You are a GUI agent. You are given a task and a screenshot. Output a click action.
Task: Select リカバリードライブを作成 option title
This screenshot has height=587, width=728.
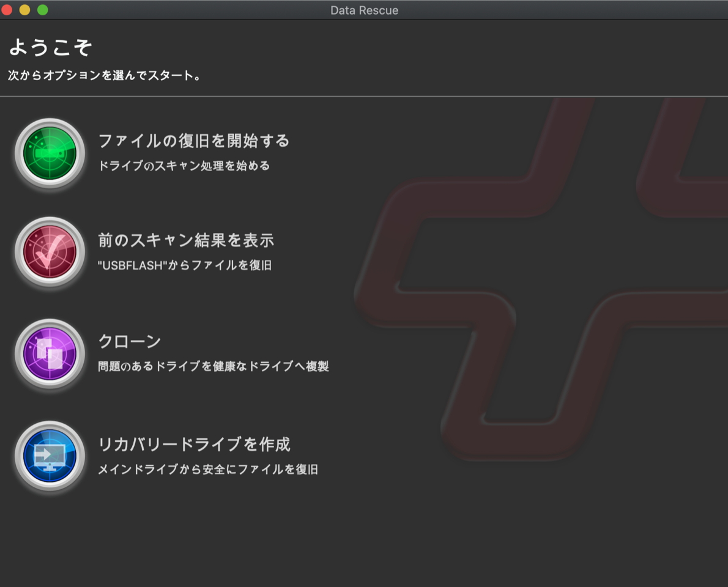(x=194, y=444)
